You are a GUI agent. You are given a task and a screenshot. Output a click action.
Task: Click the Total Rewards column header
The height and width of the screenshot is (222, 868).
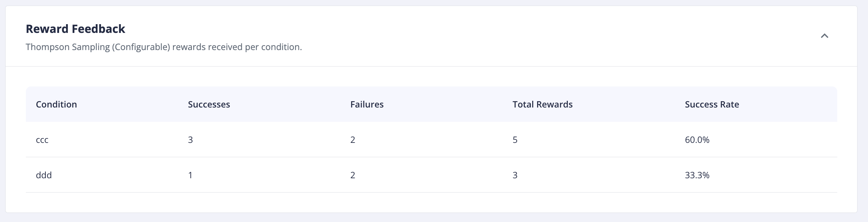[542, 104]
